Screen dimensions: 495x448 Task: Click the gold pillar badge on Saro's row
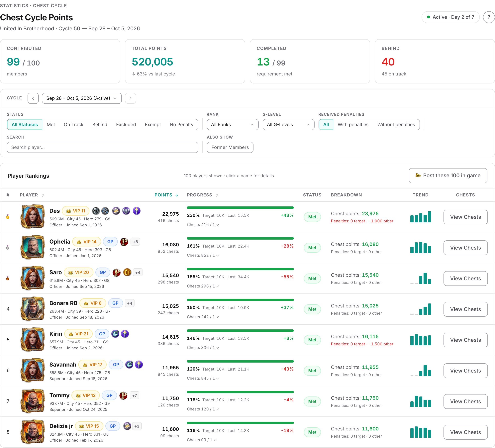pos(127,272)
